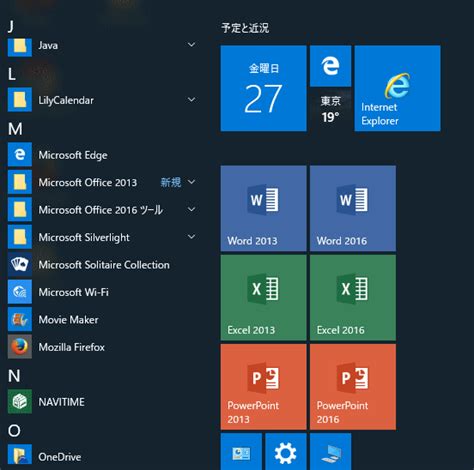The image size is (474, 470).
Task: Launch the Internet Explorer tile
Action: coord(397,88)
